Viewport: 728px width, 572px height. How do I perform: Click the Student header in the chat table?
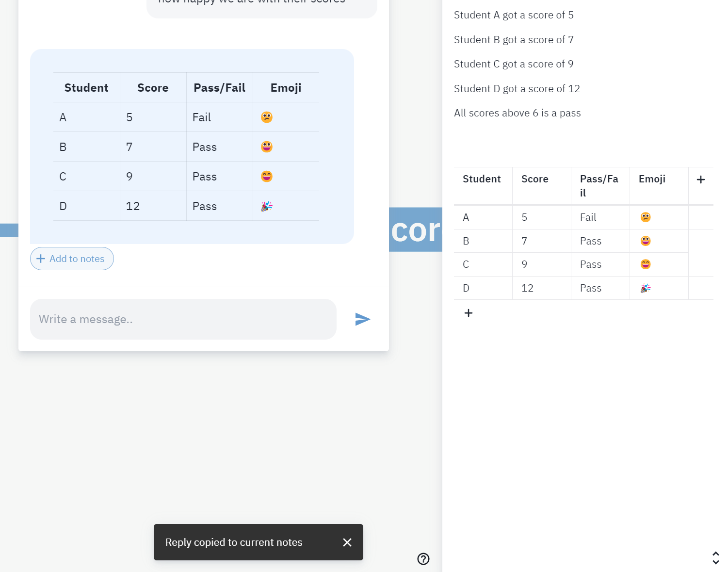pos(86,88)
